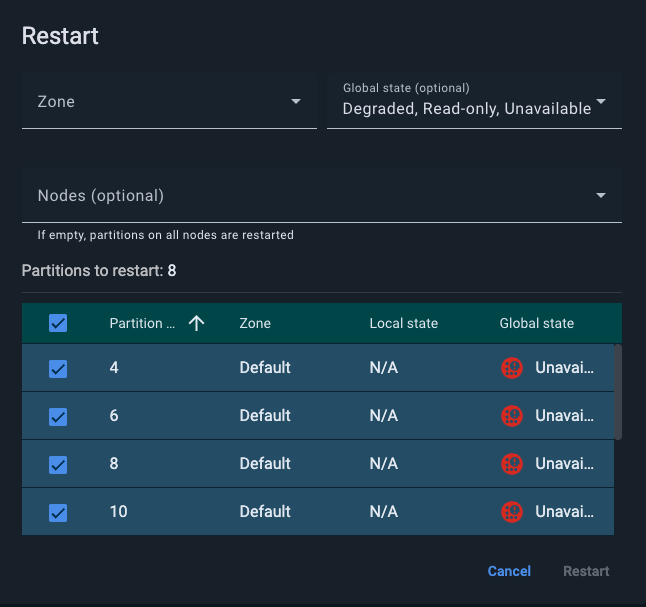Image resolution: width=646 pixels, height=607 pixels.
Task: Cancel the restart dialog
Action: [509, 571]
